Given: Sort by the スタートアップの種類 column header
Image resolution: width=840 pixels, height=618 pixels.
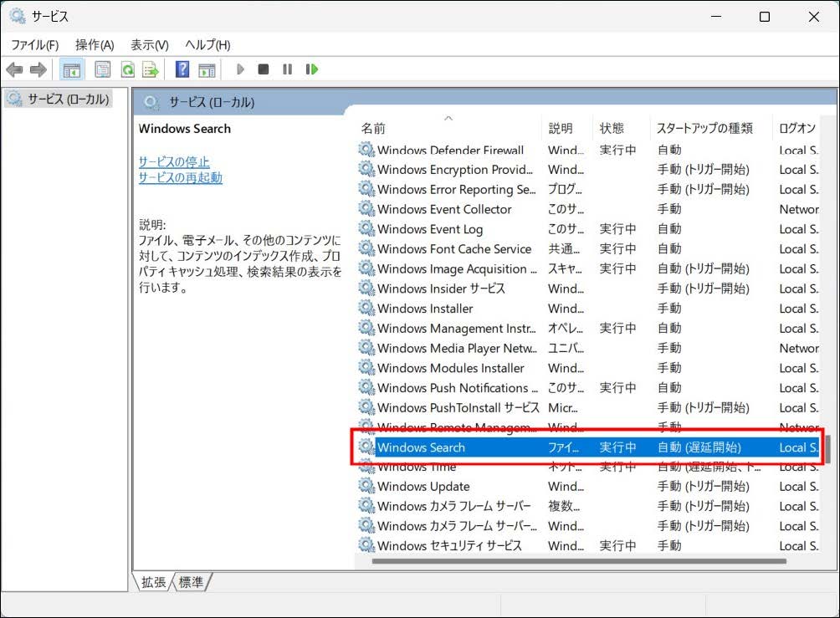Looking at the screenshot, I should 711,128.
